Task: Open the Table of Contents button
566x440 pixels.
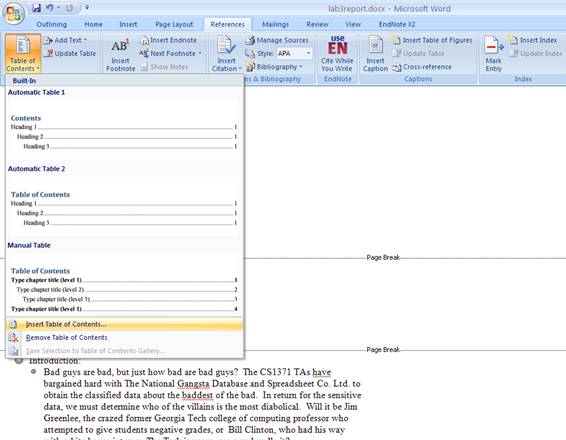Action: tap(22, 53)
